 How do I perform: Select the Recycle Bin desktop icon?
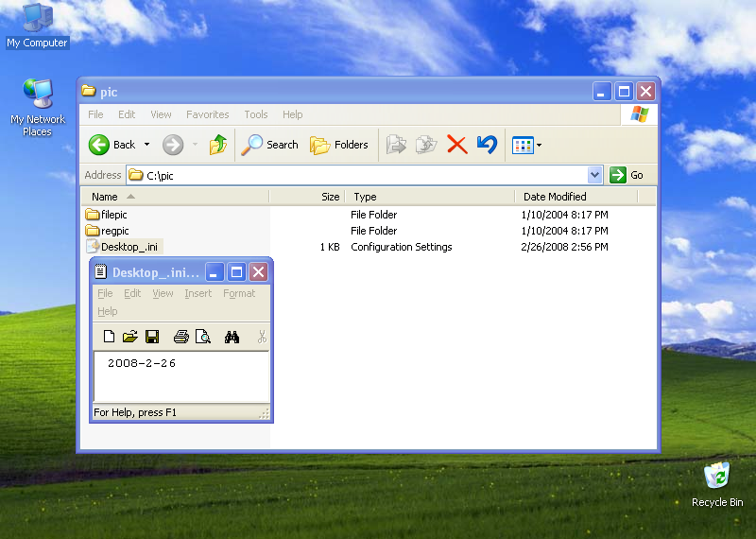click(x=717, y=484)
